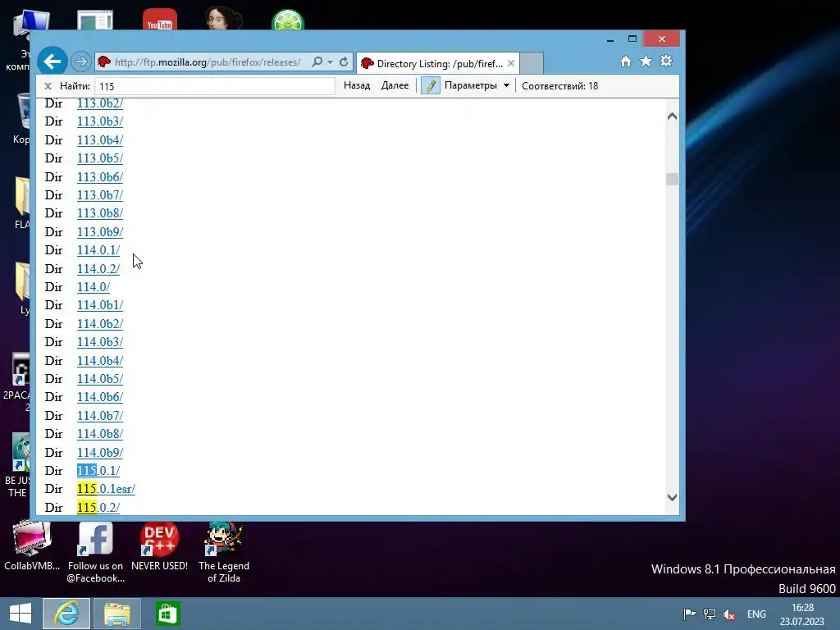Click the address bar URL field
840x630 pixels.
tap(208, 62)
